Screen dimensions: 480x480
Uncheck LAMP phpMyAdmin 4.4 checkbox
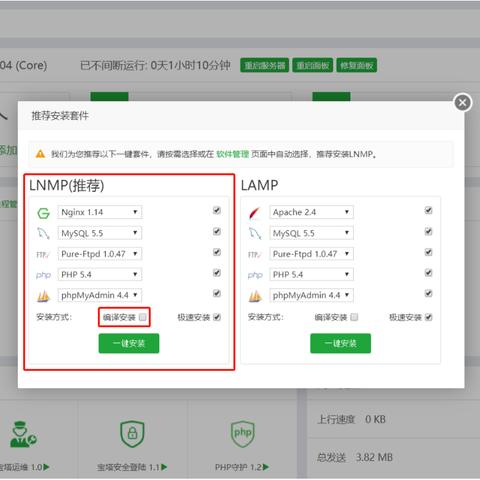coord(428,293)
